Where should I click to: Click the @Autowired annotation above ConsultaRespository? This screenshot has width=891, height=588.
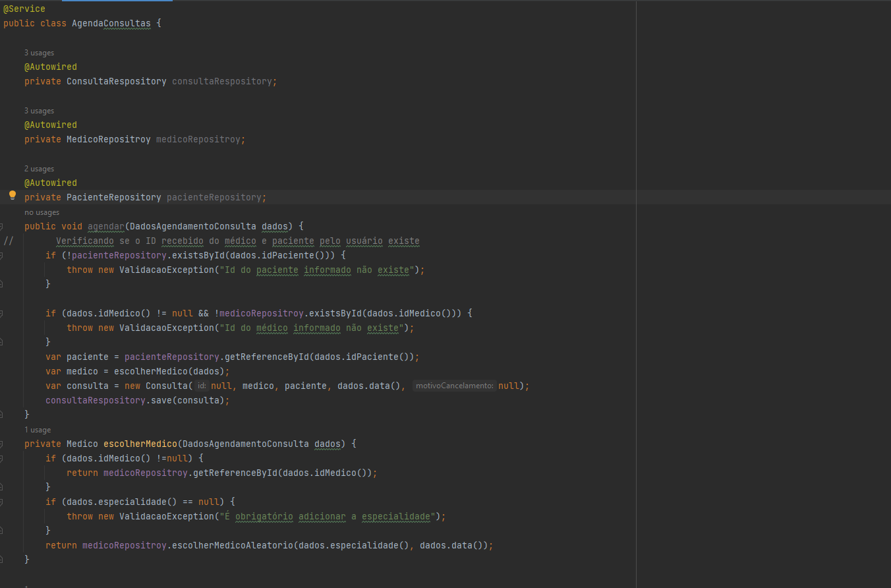point(51,67)
